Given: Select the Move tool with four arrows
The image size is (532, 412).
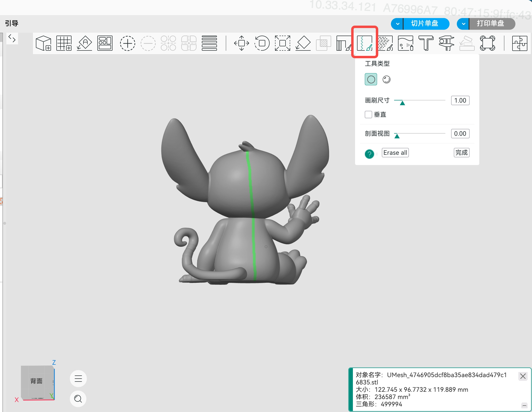Looking at the screenshot, I should (x=242, y=43).
